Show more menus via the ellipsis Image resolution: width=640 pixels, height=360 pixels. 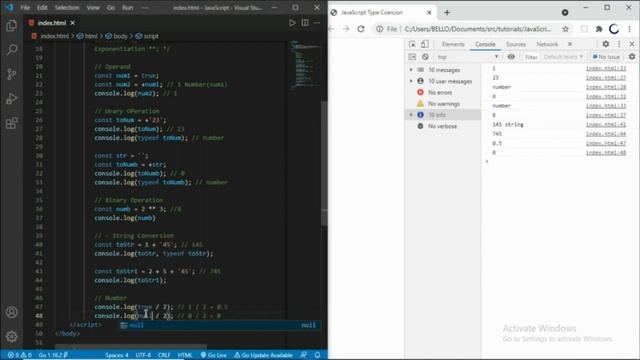click(145, 7)
